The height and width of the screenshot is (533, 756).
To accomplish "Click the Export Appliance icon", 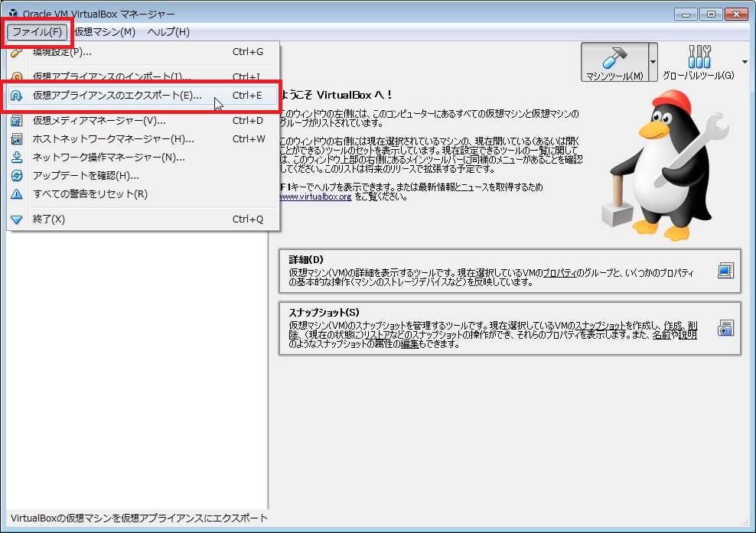I will [x=17, y=96].
